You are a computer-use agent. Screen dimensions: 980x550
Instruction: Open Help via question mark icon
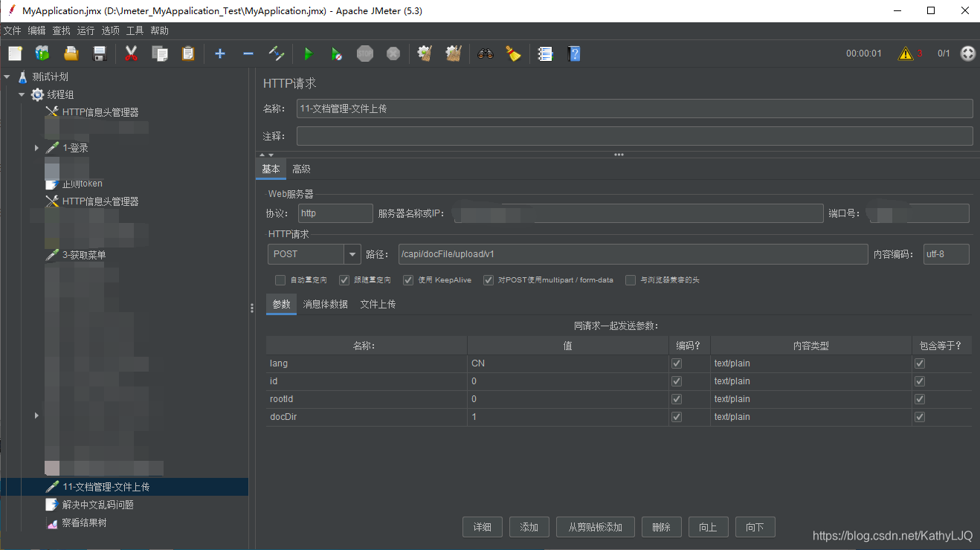pos(573,54)
